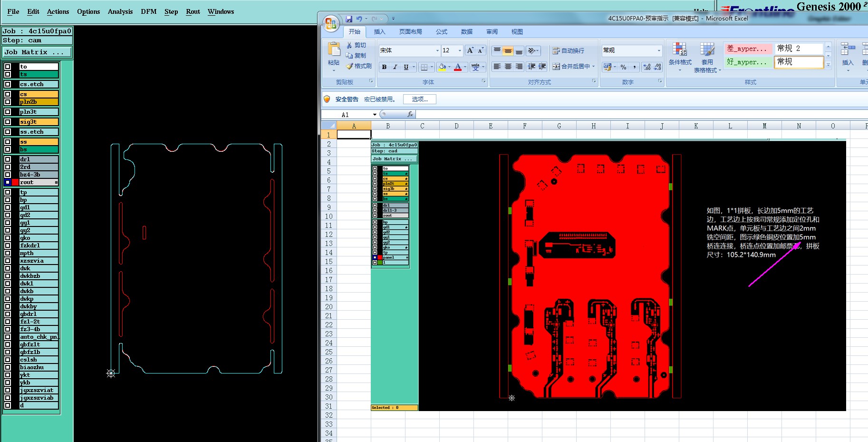868x442 pixels.
Task: Apply cell borders
Action: (424, 67)
